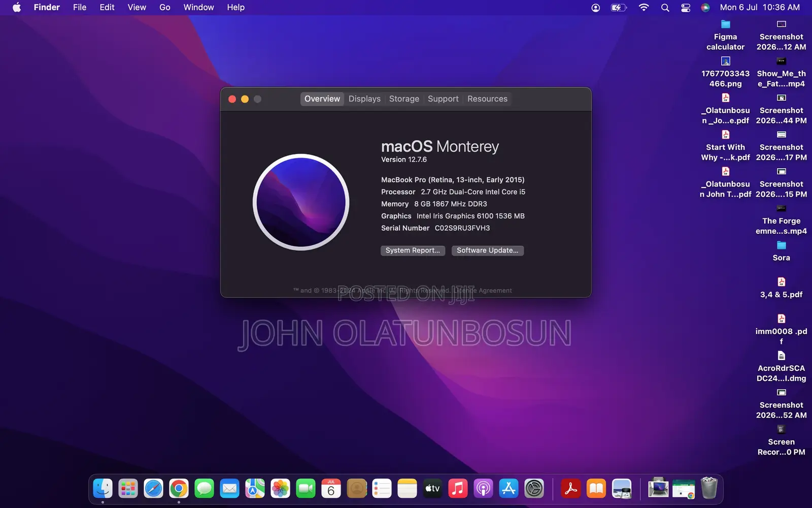The width and height of the screenshot is (812, 508).
Task: Open Finder from the dock
Action: 103,489
